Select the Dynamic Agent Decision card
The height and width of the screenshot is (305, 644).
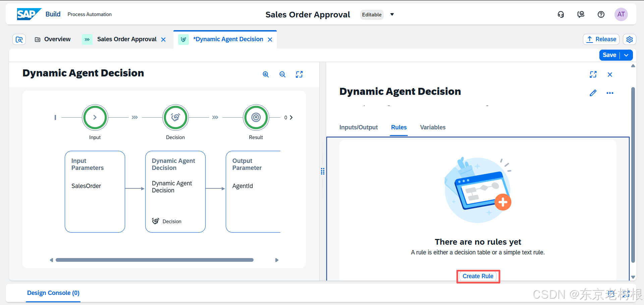175,191
